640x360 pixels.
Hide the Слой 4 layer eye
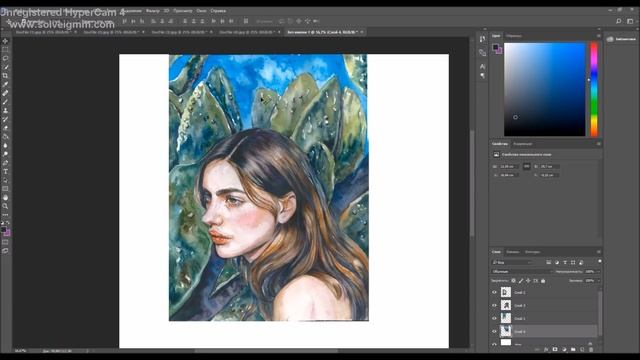click(x=494, y=331)
